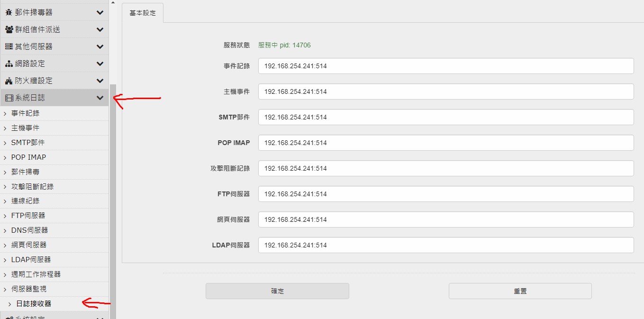
Task: Focus the 事件記錄 address input field
Action: tap(445, 66)
